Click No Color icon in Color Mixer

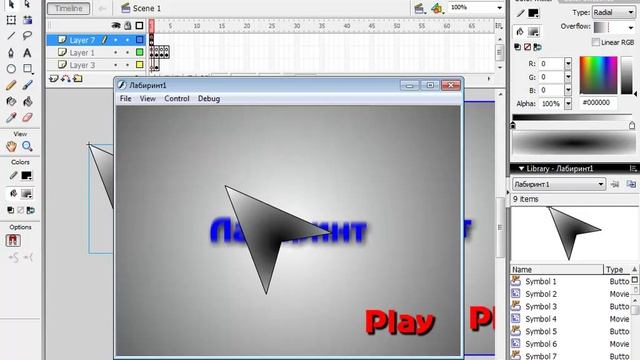click(x=527, y=47)
